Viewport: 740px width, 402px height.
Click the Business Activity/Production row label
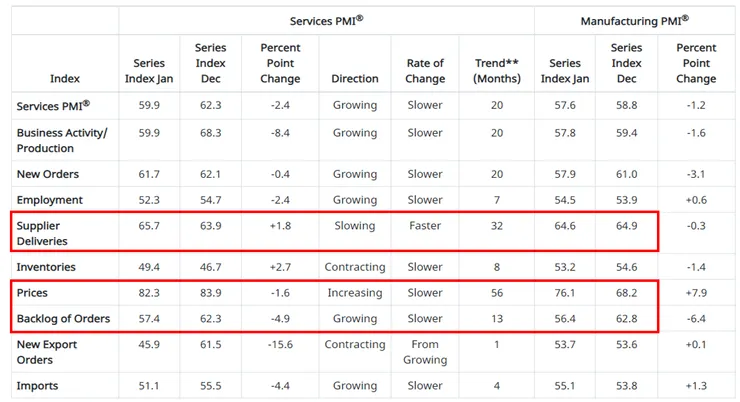pyautogui.click(x=60, y=140)
